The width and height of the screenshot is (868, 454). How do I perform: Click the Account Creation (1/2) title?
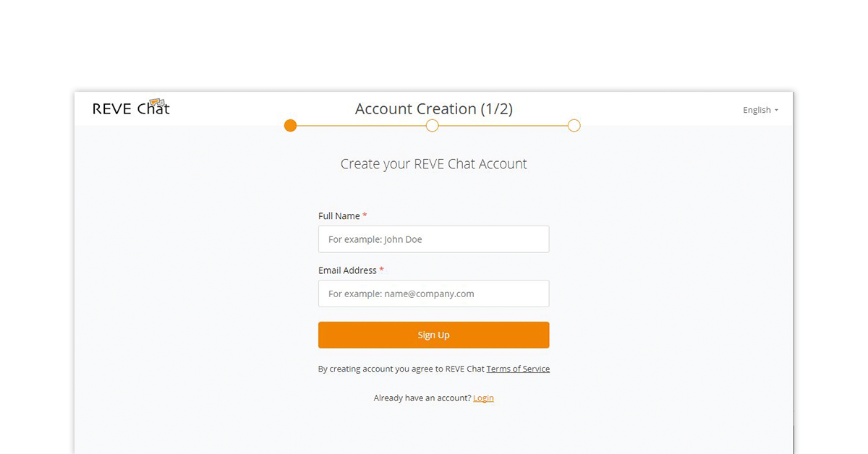pyautogui.click(x=433, y=108)
